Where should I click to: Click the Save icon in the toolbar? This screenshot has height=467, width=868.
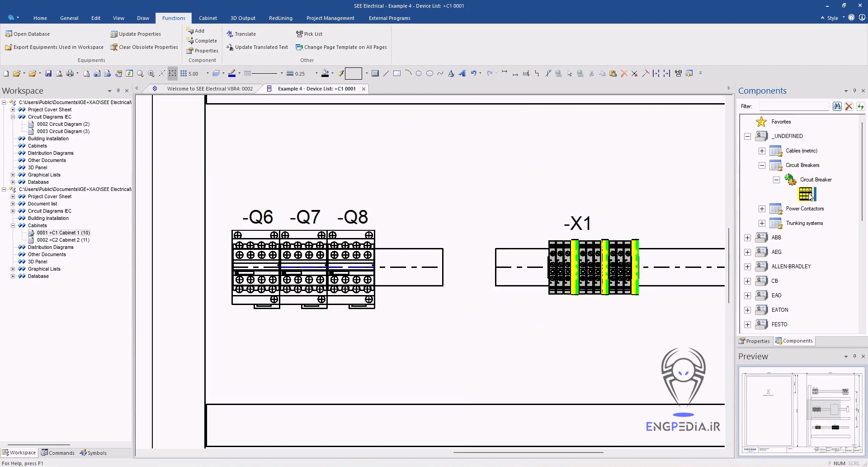click(x=48, y=73)
